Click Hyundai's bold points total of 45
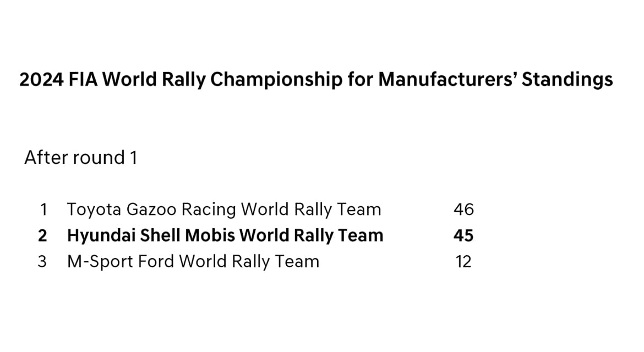Viewport: 644px width, 352px height. (463, 235)
